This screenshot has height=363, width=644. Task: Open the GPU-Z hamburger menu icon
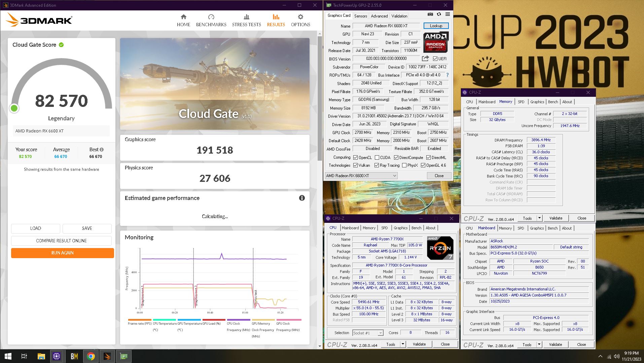click(x=448, y=14)
